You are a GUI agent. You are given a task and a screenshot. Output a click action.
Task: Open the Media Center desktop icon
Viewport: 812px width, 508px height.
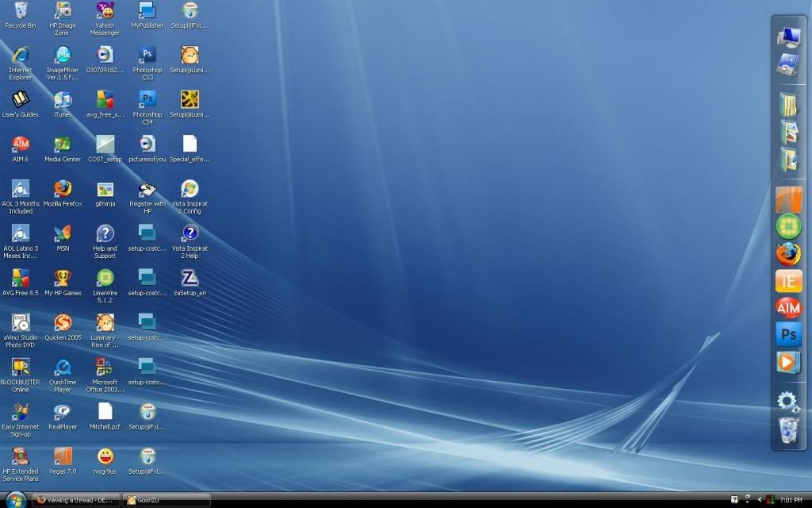63,148
